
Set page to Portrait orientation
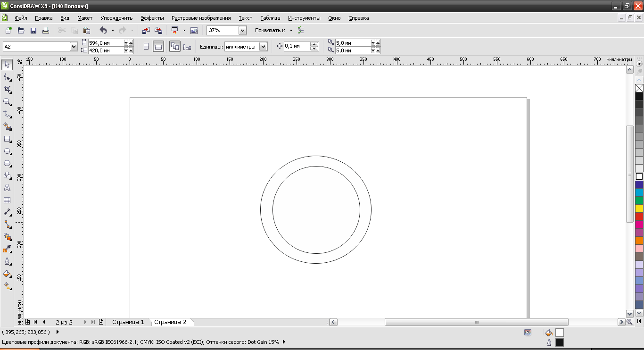[x=146, y=47]
